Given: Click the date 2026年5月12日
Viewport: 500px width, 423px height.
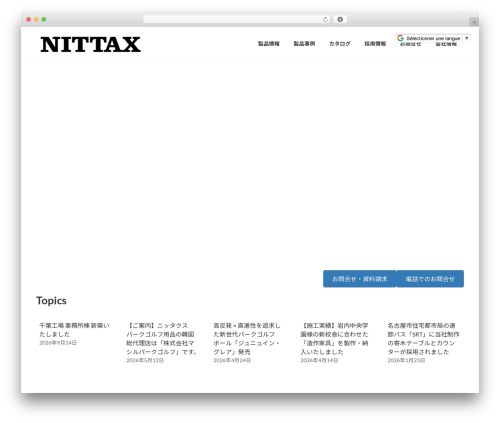Looking at the screenshot, I should [145, 360].
